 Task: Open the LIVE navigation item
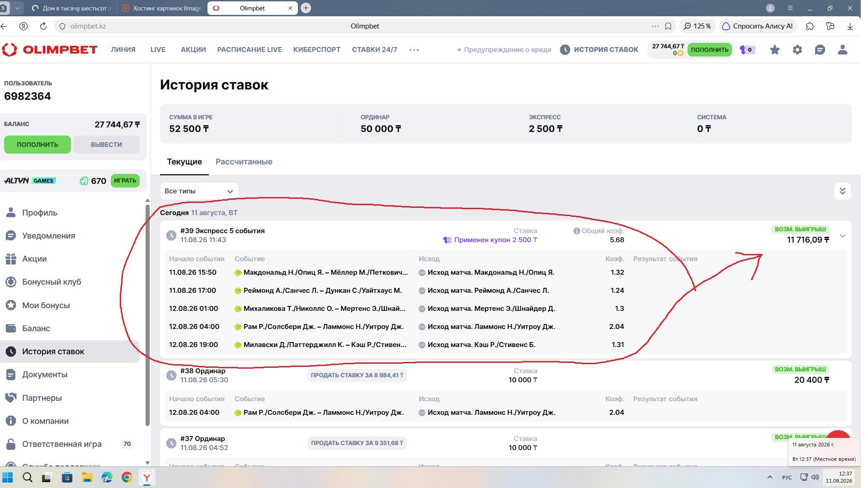click(158, 50)
